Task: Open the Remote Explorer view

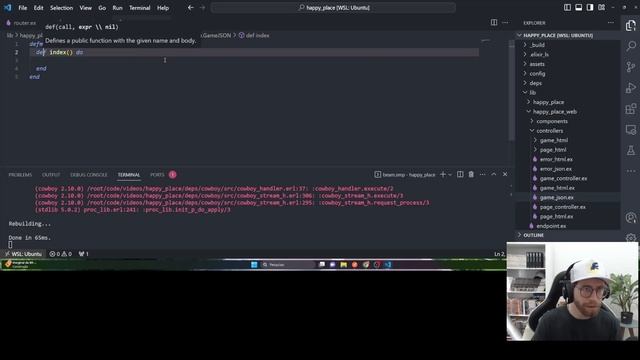Action: coord(631,130)
